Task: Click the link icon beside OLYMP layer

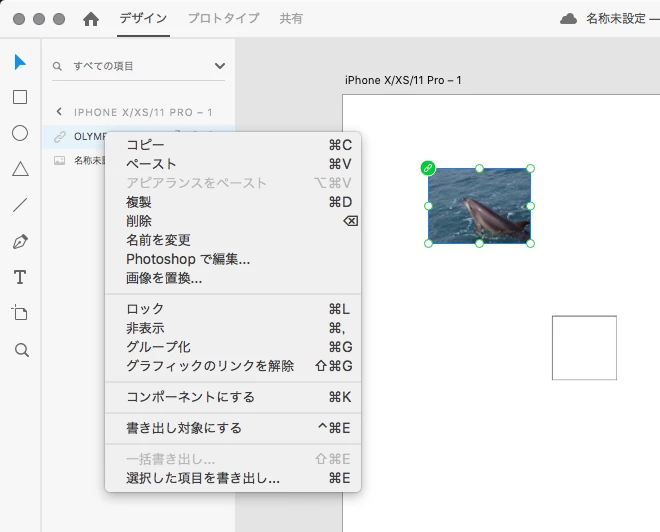Action: point(59,137)
